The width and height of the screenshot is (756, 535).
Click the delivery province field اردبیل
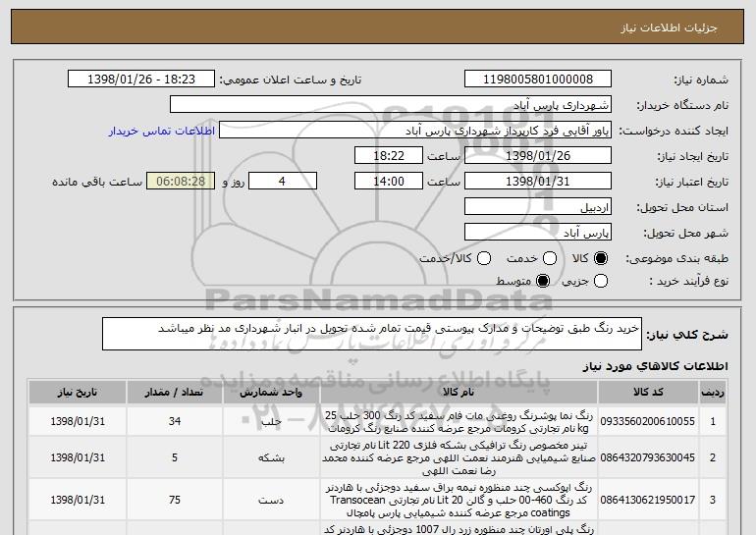[x=538, y=207]
